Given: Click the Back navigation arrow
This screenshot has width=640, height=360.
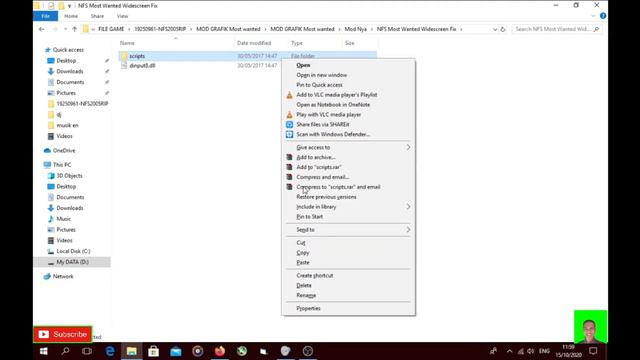Looking at the screenshot, I should click(41, 29).
